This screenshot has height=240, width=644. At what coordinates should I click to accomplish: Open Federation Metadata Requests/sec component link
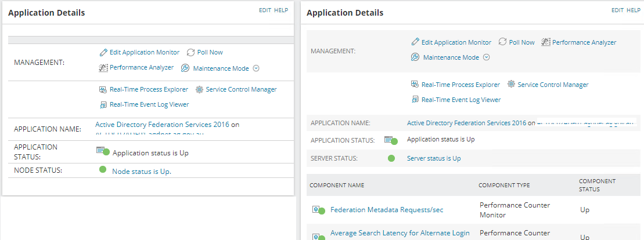click(387, 210)
